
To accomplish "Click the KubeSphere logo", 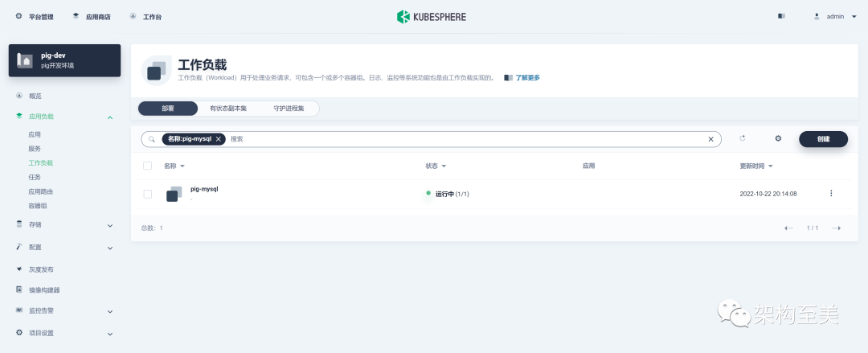I will [x=432, y=17].
